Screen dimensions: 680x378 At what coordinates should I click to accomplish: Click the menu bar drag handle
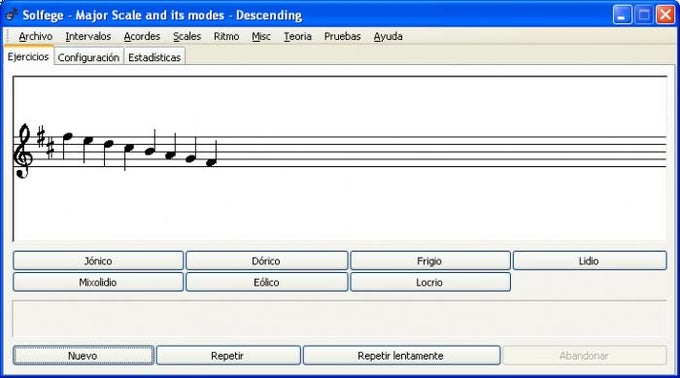coord(8,36)
